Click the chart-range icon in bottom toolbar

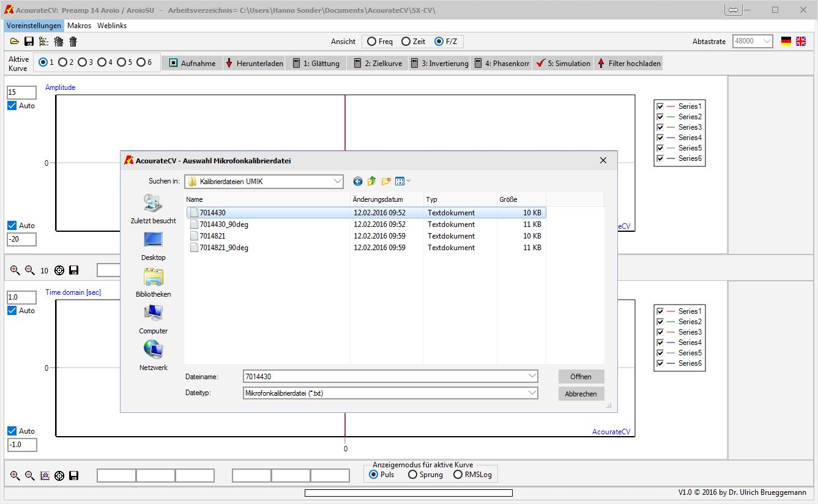click(44, 476)
